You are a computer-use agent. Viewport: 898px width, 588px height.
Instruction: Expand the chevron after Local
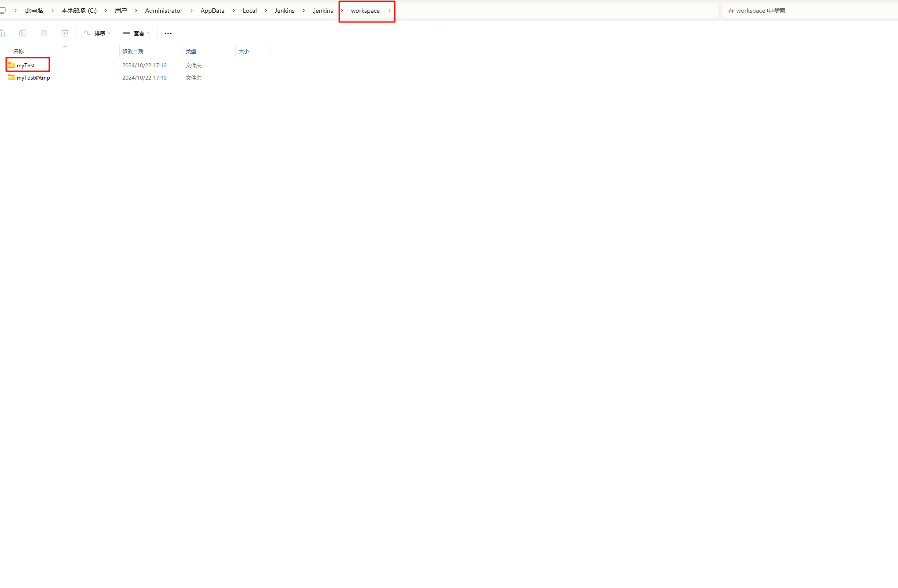pyautogui.click(x=266, y=11)
